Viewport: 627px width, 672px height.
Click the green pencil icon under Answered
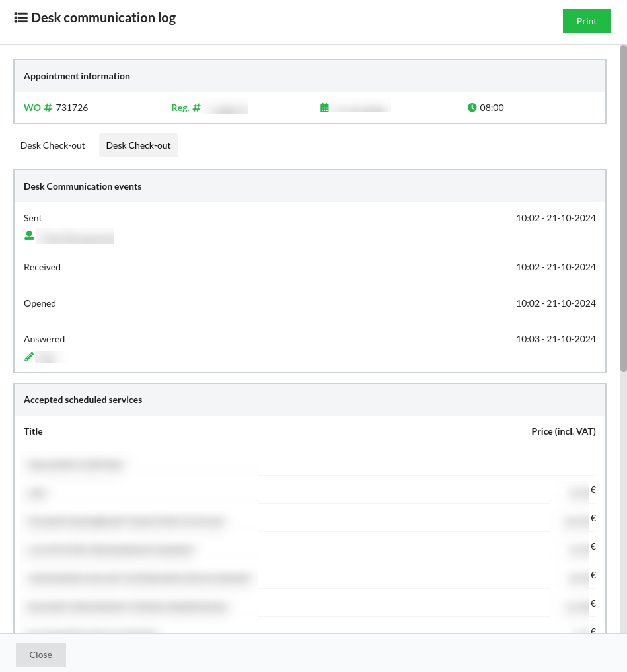pyautogui.click(x=29, y=357)
